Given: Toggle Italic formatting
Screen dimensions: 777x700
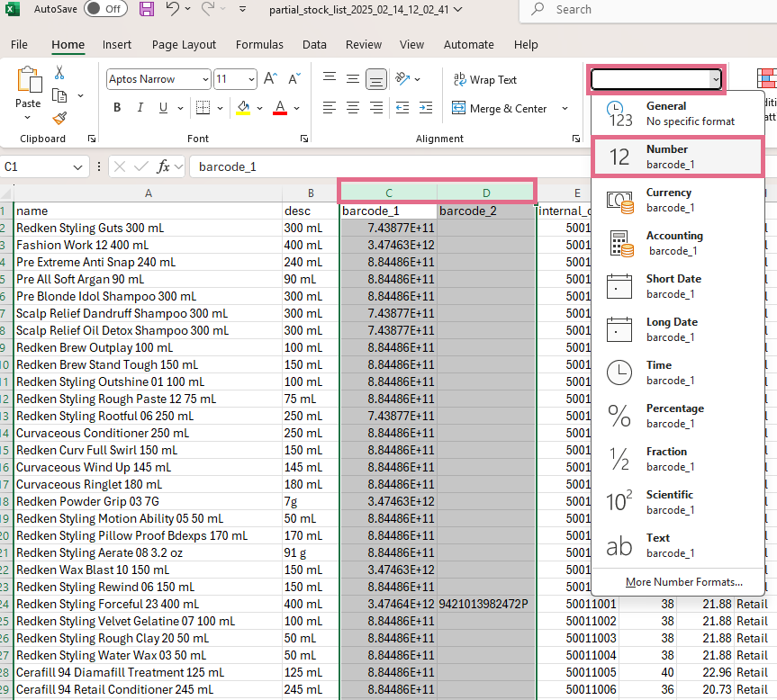Looking at the screenshot, I should click(140, 107).
